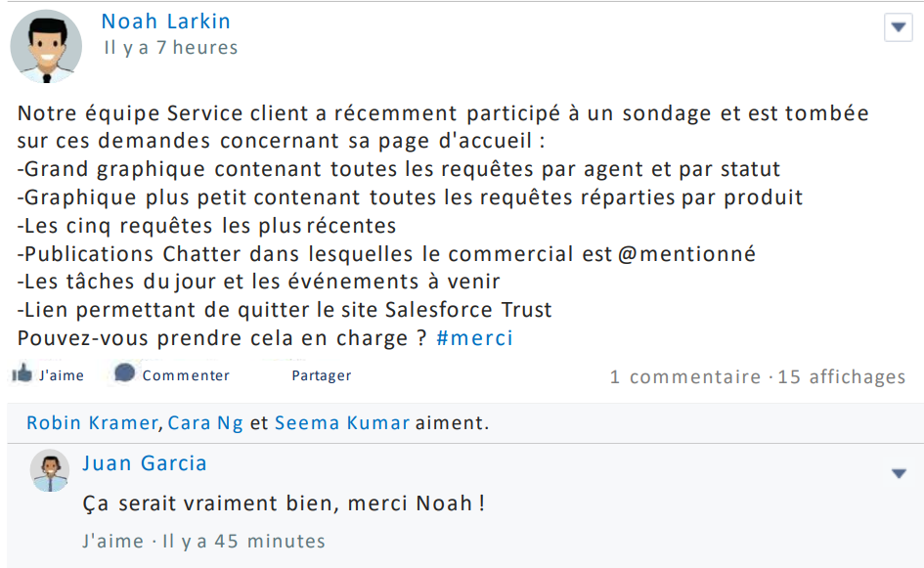Click the thumbs-up like icon on post
This screenshot has height=568, width=924.
(22, 373)
